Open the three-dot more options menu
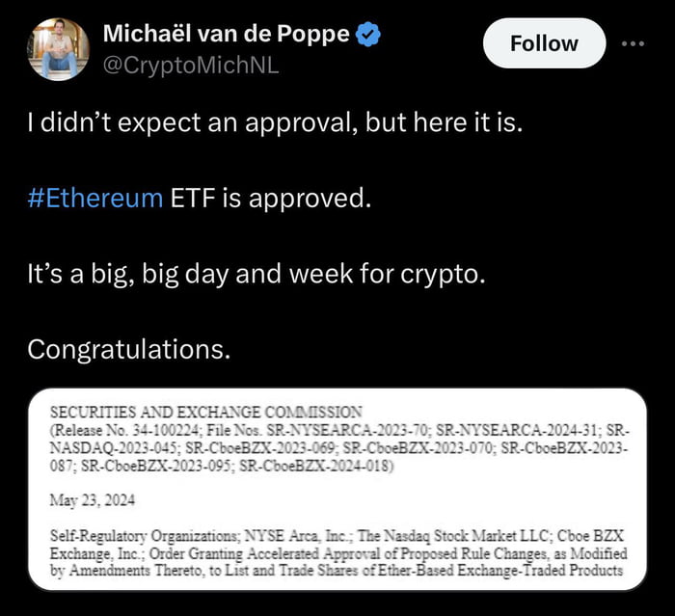Viewport: 675px width, 616px height. (x=633, y=43)
